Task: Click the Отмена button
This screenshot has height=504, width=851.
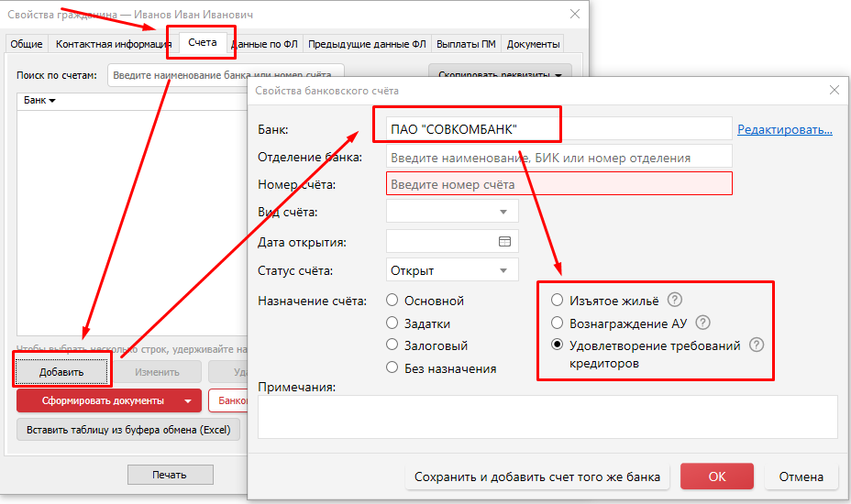Action: 801,477
